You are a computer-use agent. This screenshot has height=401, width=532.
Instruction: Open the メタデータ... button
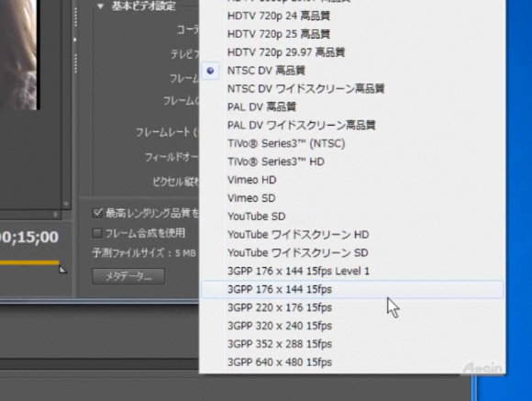[x=128, y=276]
